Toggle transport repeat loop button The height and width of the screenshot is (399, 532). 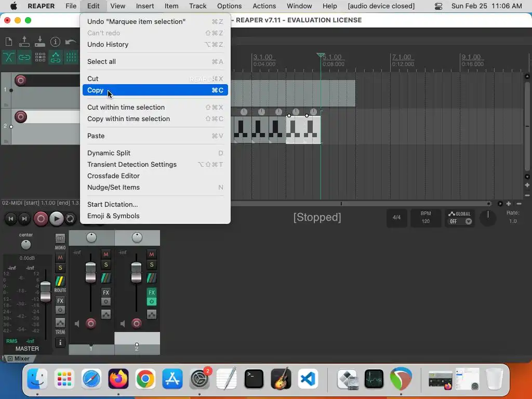point(70,219)
